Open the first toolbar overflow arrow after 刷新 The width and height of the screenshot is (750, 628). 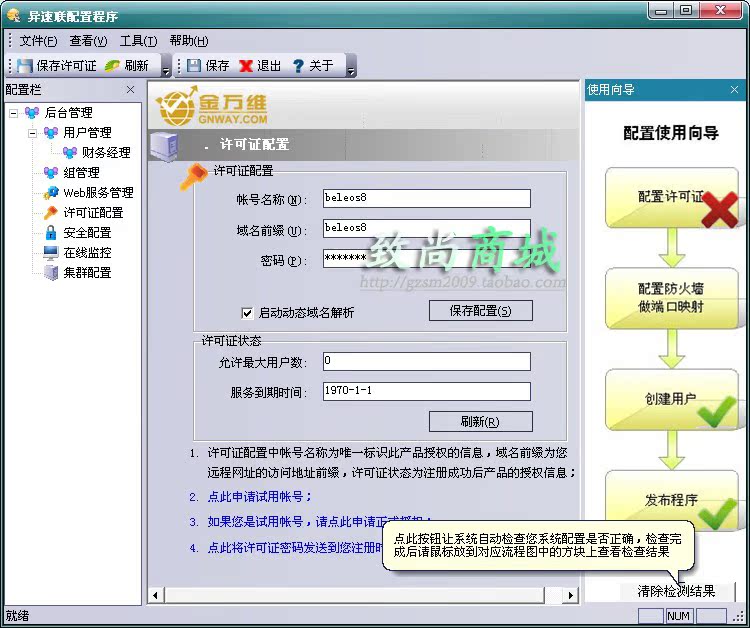click(x=166, y=66)
